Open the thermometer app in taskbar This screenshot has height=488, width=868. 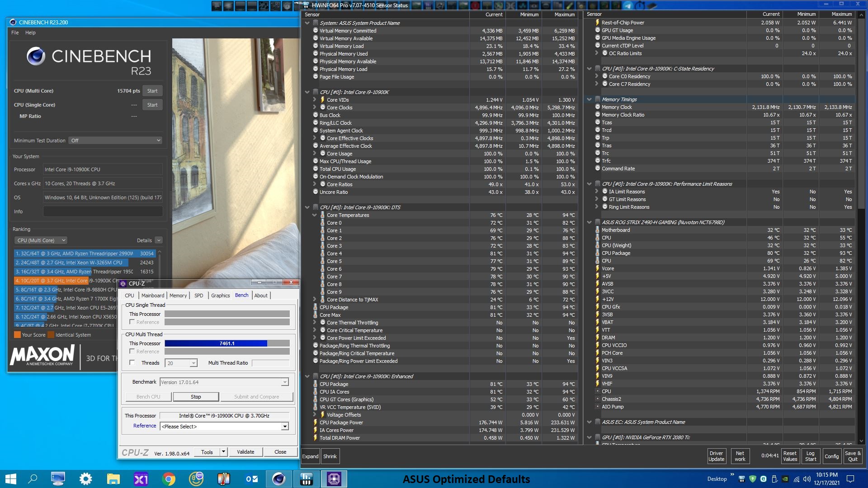[x=223, y=479]
